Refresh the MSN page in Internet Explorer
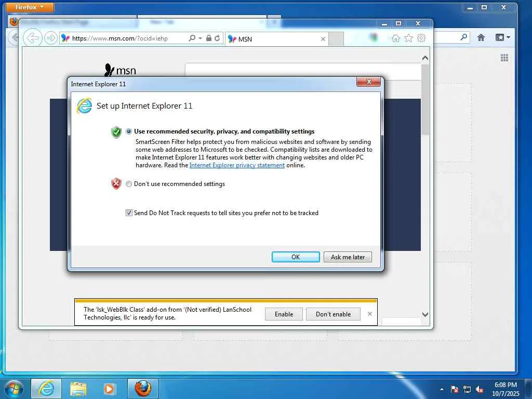The image size is (532, 399). click(217, 38)
